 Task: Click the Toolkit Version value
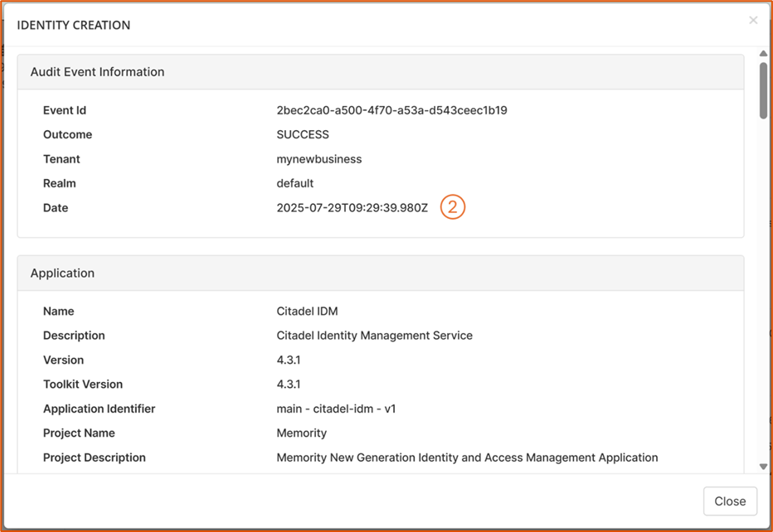pos(289,384)
